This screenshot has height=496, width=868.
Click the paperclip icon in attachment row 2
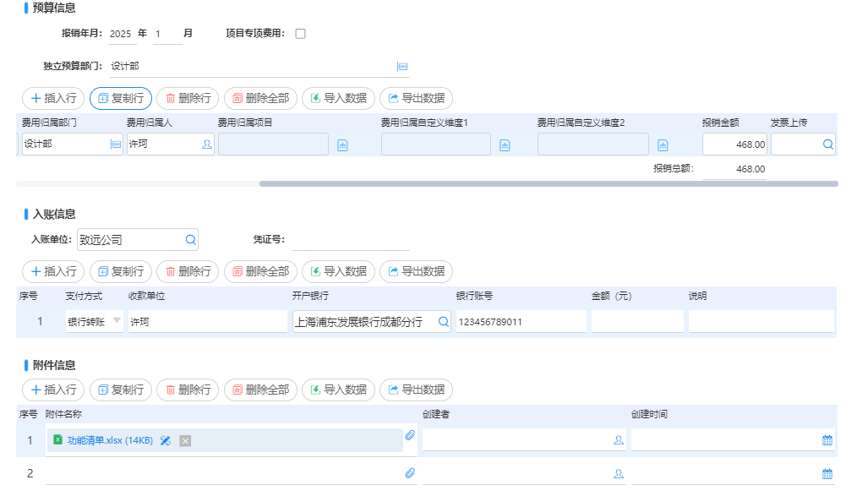[x=410, y=473]
